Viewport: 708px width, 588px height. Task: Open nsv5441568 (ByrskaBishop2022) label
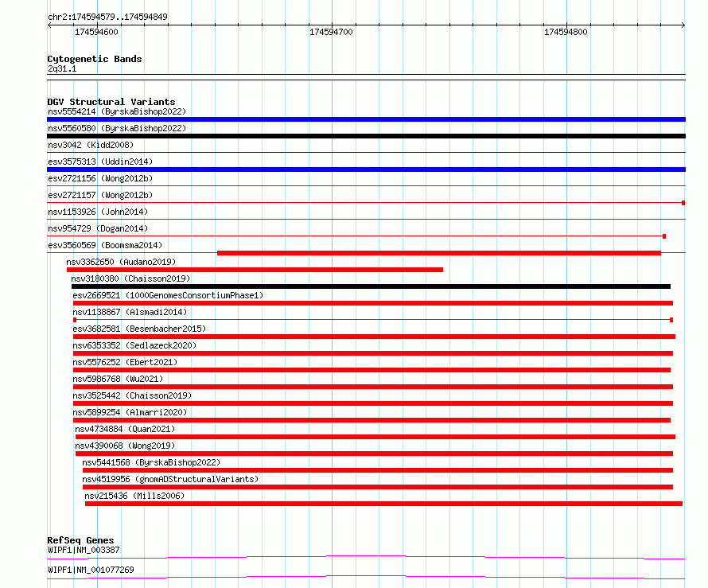(151, 462)
